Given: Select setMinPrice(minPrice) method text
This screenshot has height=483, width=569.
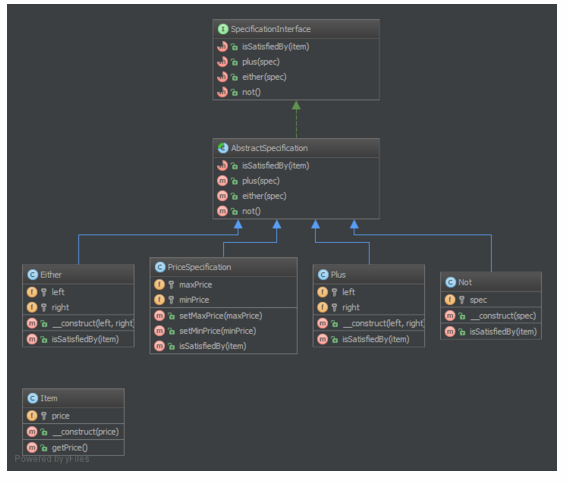Looking at the screenshot, I should [x=218, y=331].
